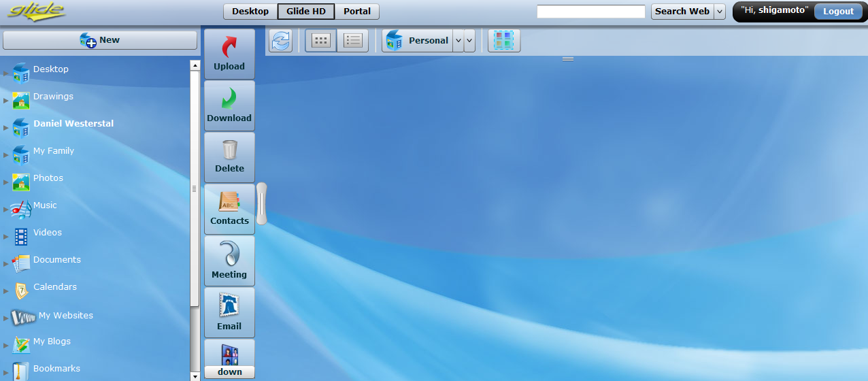
Task: Expand the My Family node
Action: click(x=6, y=155)
